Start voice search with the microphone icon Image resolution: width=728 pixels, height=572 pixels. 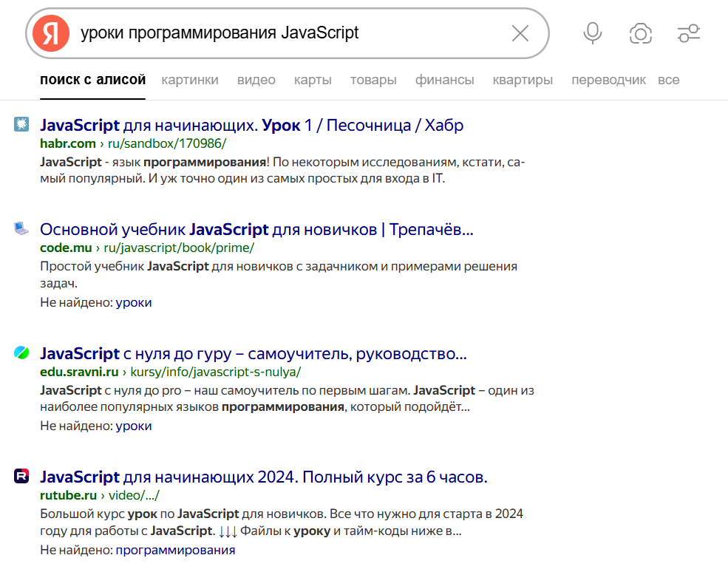point(593,33)
